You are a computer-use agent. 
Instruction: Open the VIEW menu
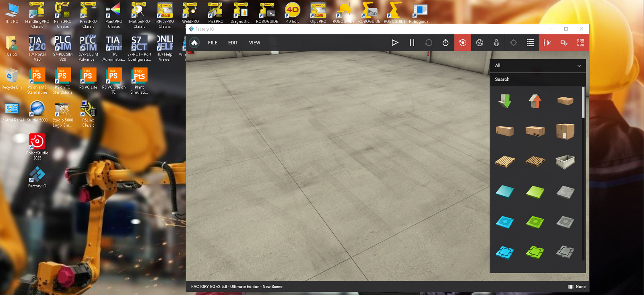pos(254,43)
